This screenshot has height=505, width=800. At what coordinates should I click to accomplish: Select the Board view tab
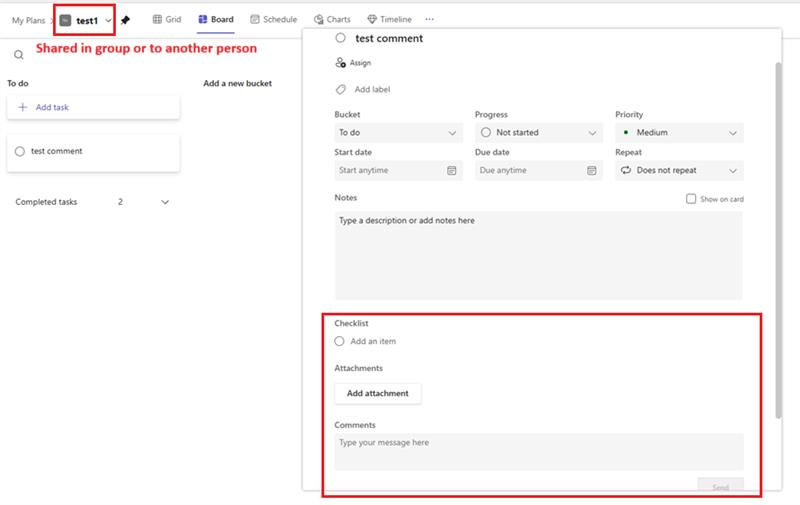point(216,19)
